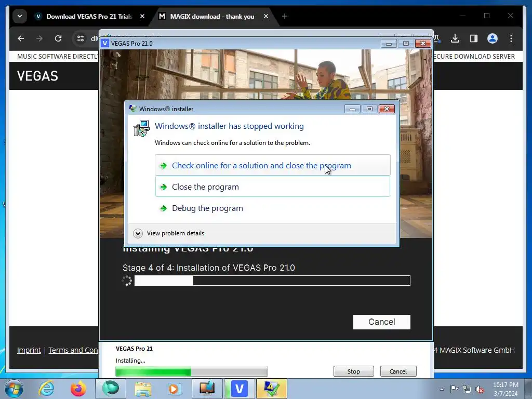
Task: Click the VEGAS logo on webpage
Action: (x=37, y=76)
